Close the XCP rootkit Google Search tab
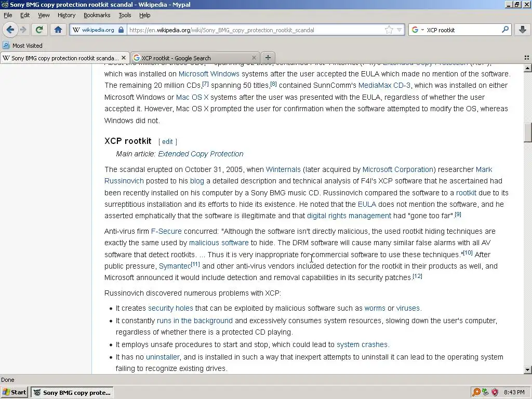Image resolution: width=532 pixels, height=399 pixels. 254,58
